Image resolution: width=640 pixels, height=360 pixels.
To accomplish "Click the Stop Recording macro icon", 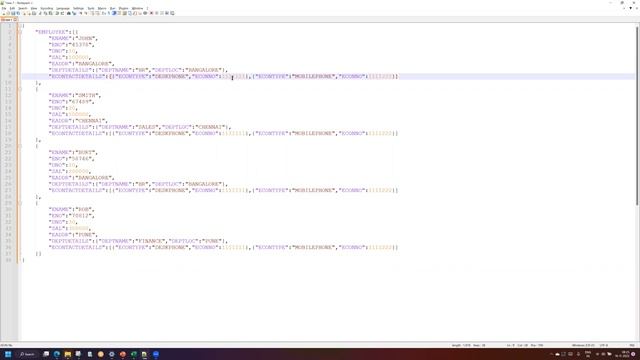I will coord(156,13).
